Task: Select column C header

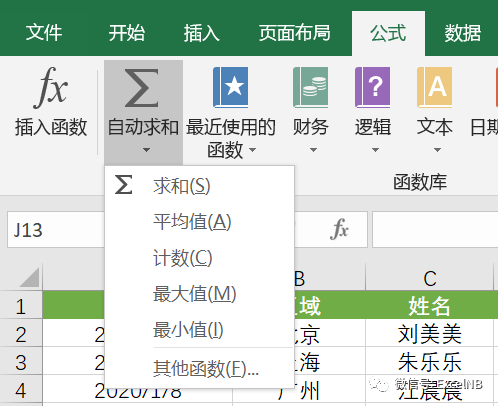Action: (x=429, y=278)
